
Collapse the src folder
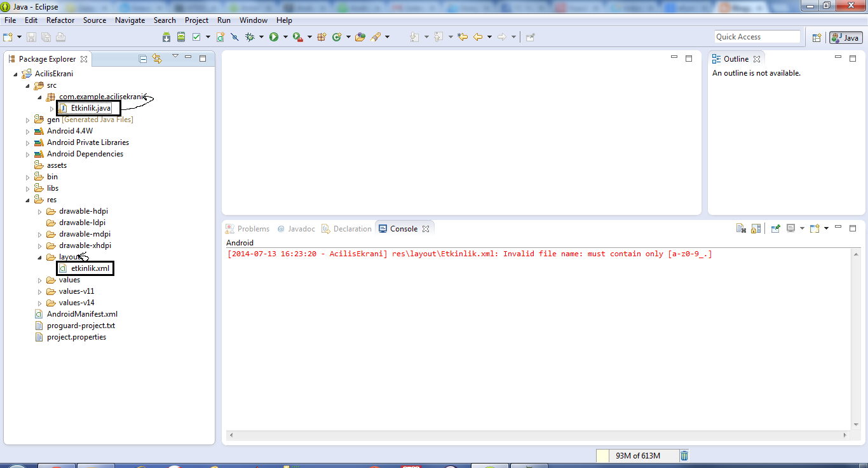coord(27,85)
